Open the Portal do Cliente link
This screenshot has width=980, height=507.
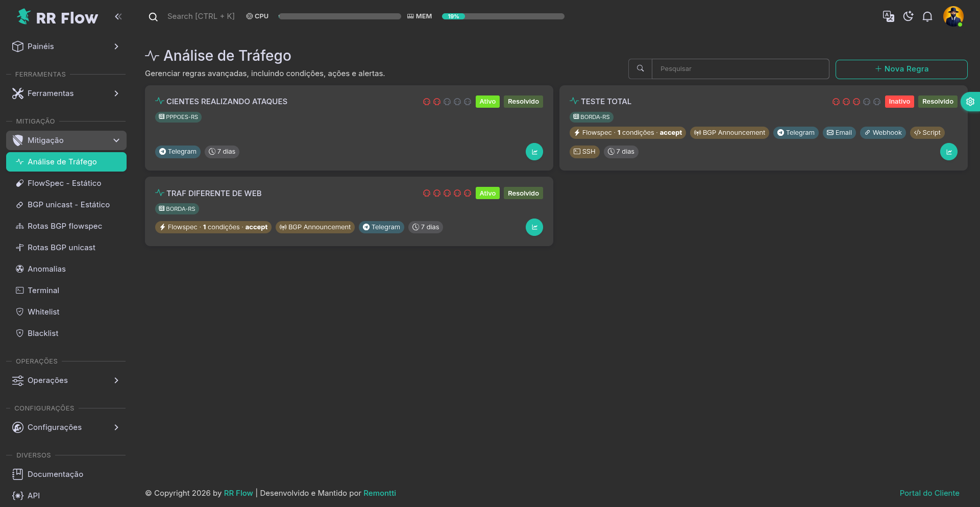point(929,493)
